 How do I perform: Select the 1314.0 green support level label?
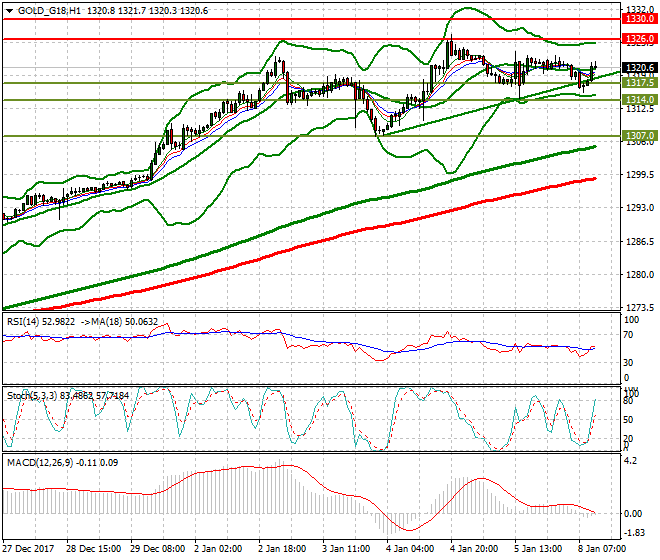639,100
